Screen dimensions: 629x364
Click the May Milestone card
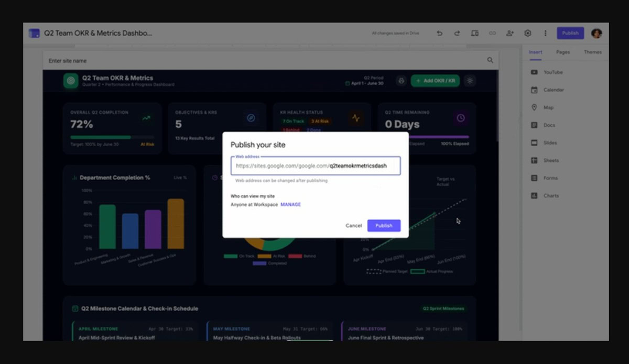click(x=270, y=332)
